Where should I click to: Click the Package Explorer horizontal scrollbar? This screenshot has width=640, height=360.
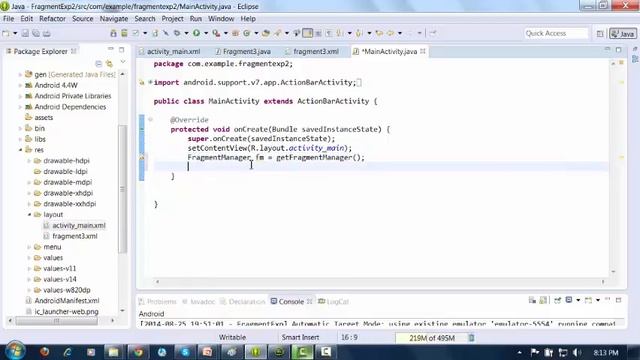pos(56,321)
